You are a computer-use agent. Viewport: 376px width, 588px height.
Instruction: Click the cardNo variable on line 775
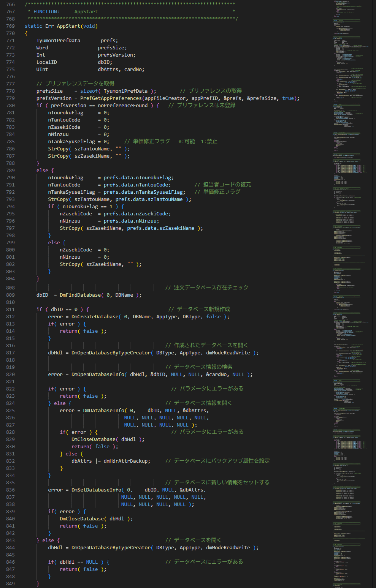click(x=134, y=70)
